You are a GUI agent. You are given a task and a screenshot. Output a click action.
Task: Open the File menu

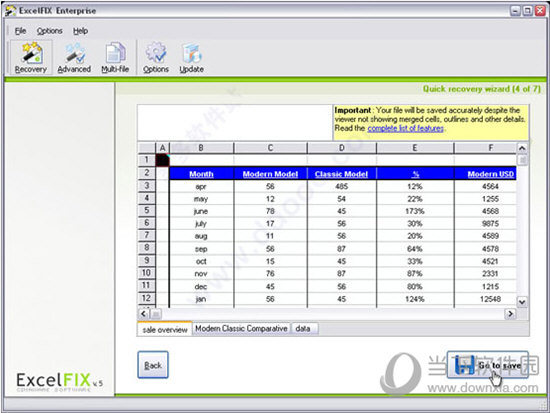(x=20, y=31)
